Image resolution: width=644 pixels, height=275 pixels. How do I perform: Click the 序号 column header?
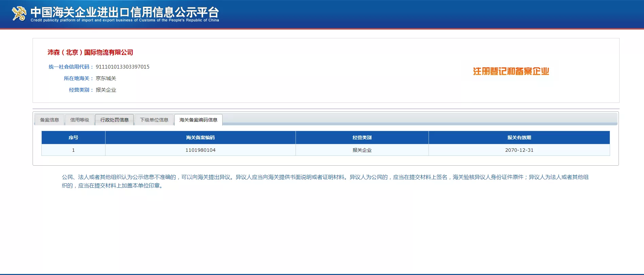pos(73,137)
